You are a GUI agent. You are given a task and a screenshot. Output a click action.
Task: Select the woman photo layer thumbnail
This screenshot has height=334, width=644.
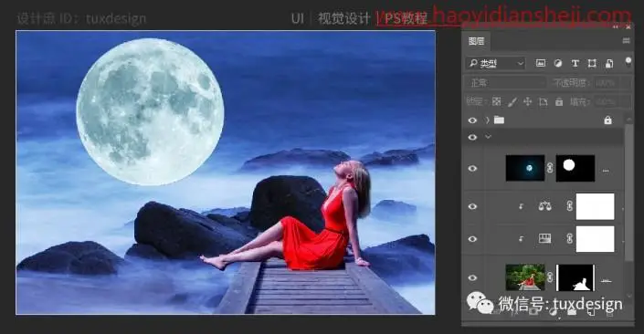click(x=525, y=277)
